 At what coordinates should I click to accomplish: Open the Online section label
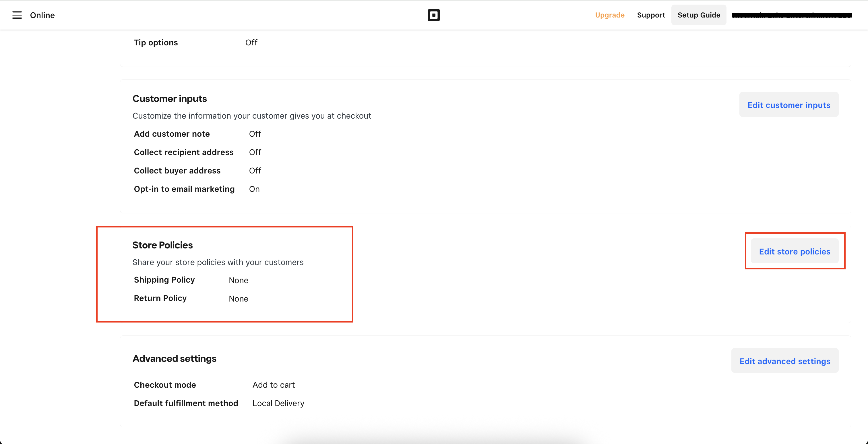pyautogui.click(x=42, y=15)
